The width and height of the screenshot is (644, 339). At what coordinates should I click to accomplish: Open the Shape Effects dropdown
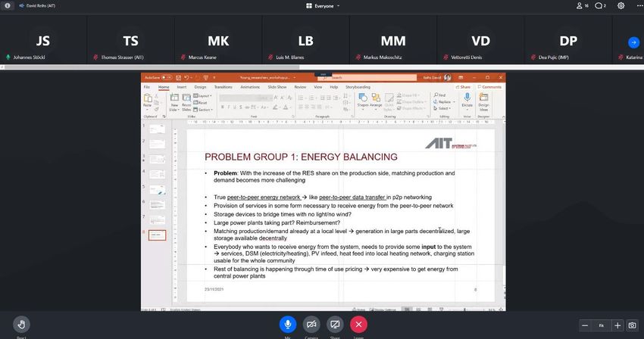[x=410, y=108]
